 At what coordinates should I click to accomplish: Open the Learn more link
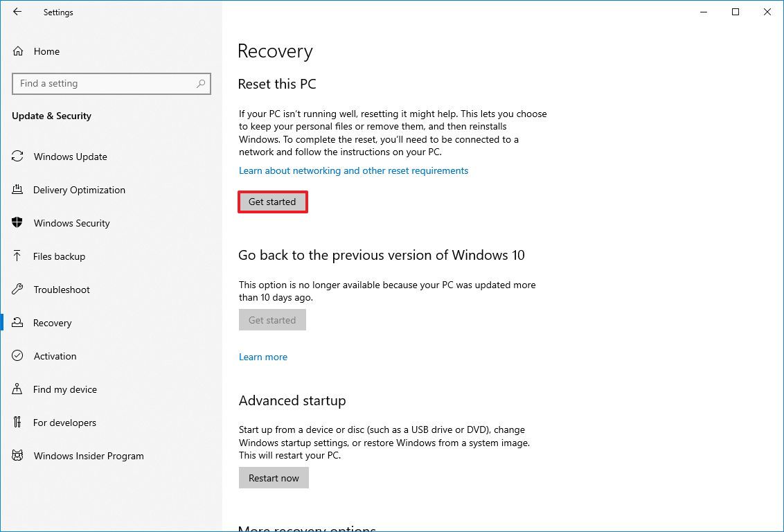[262, 357]
